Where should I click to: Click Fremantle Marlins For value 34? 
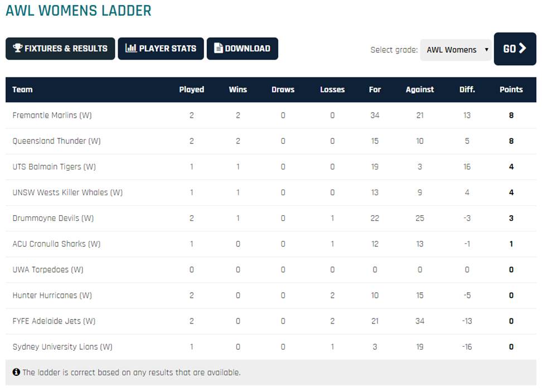click(x=375, y=115)
